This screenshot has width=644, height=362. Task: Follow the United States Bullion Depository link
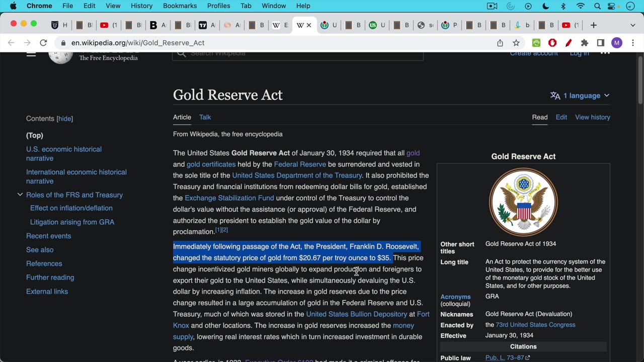[357, 314]
